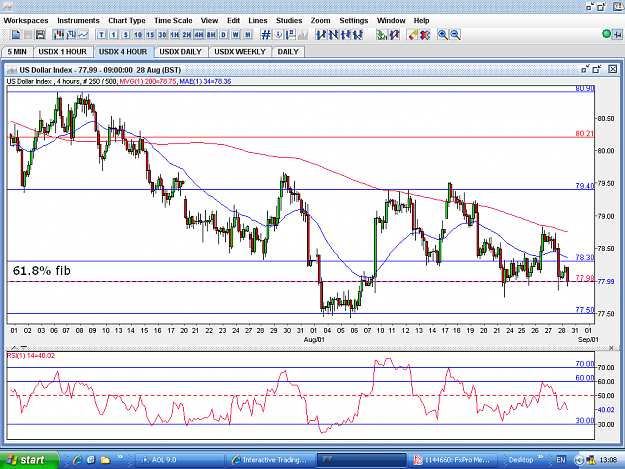Delete drawings with the red X icon

click(x=425, y=35)
